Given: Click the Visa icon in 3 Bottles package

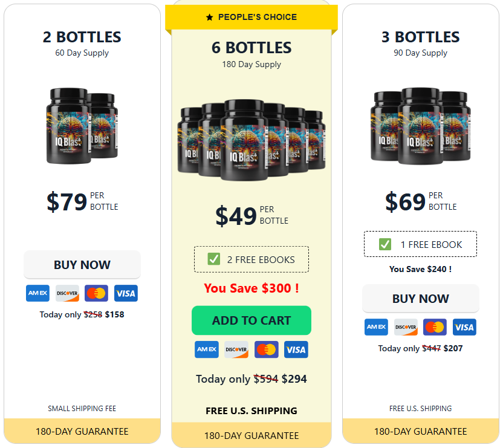Looking at the screenshot, I should pyautogui.click(x=464, y=327).
